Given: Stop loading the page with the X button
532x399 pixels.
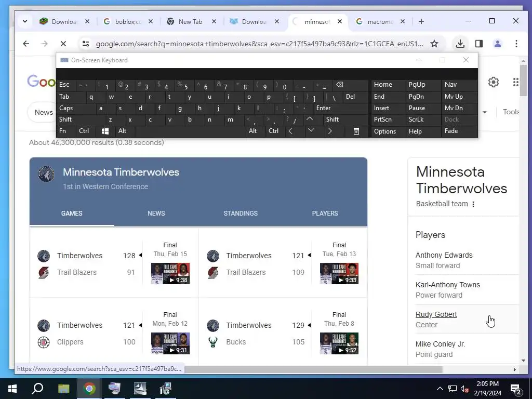Looking at the screenshot, I should pyautogui.click(x=63, y=44).
